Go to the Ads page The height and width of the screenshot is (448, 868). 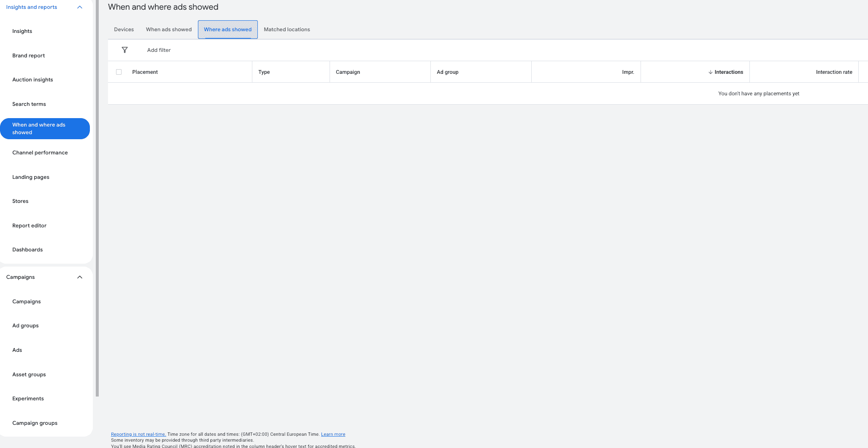17,350
